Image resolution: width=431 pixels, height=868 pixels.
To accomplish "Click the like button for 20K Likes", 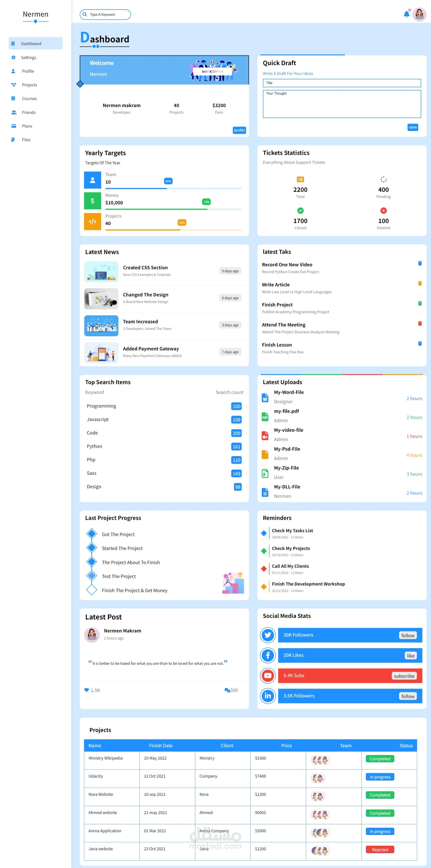I will point(410,656).
